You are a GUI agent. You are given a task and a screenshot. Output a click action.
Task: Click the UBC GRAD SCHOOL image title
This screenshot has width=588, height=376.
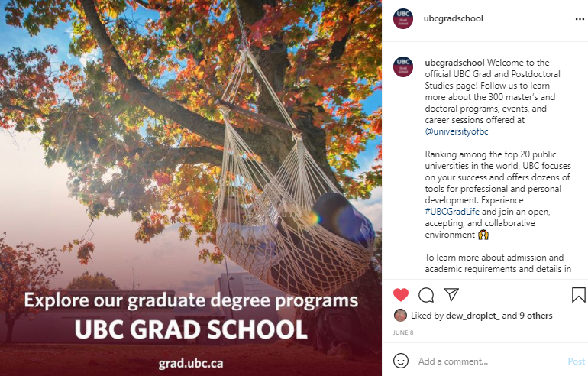pyautogui.click(x=191, y=329)
